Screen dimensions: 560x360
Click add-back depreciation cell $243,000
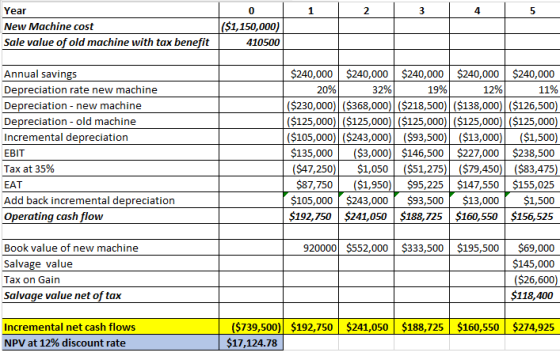(x=367, y=201)
